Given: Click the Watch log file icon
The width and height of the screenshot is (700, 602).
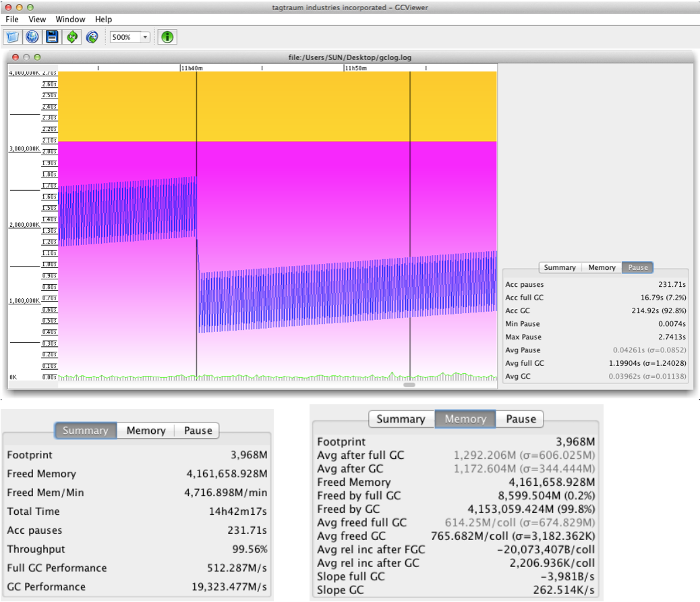Looking at the screenshot, I should point(92,37).
